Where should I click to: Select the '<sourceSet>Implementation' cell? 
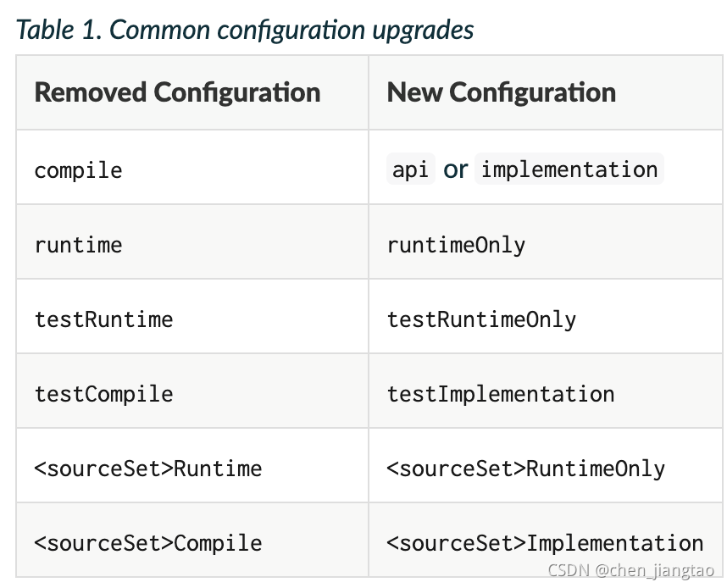544,543
